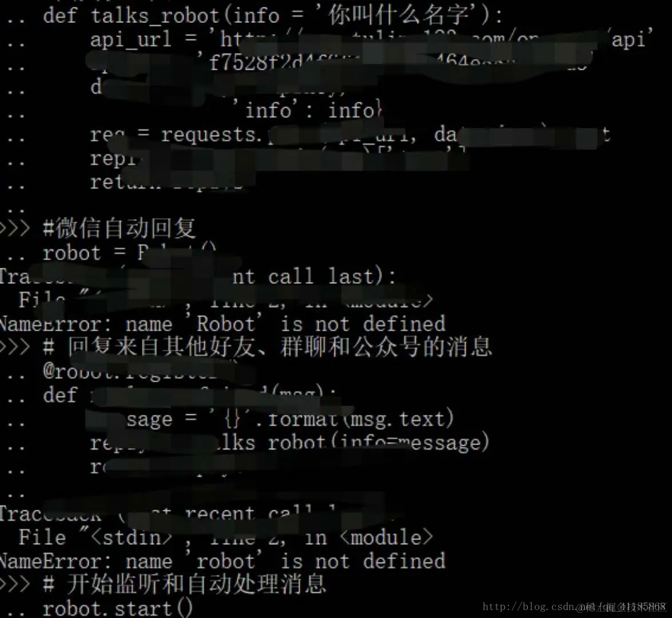Click the '#微信自动回复' comment line
The height and width of the screenshot is (618, 672).
point(119,228)
